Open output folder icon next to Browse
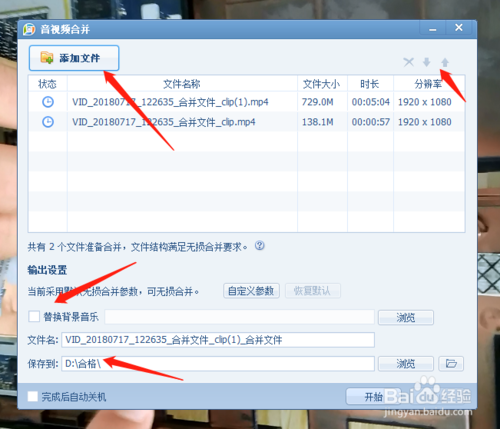The image size is (500, 429). 451,363
